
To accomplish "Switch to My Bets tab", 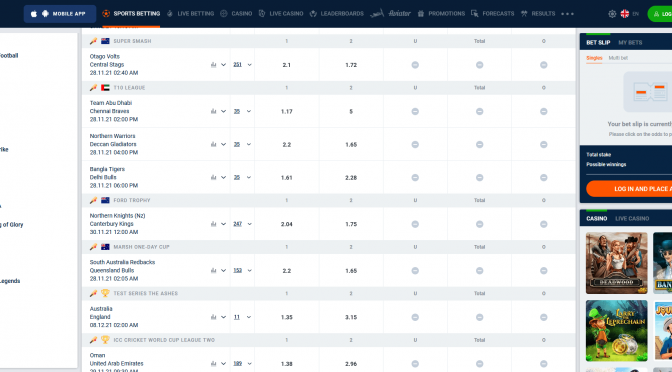I will click(x=630, y=42).
